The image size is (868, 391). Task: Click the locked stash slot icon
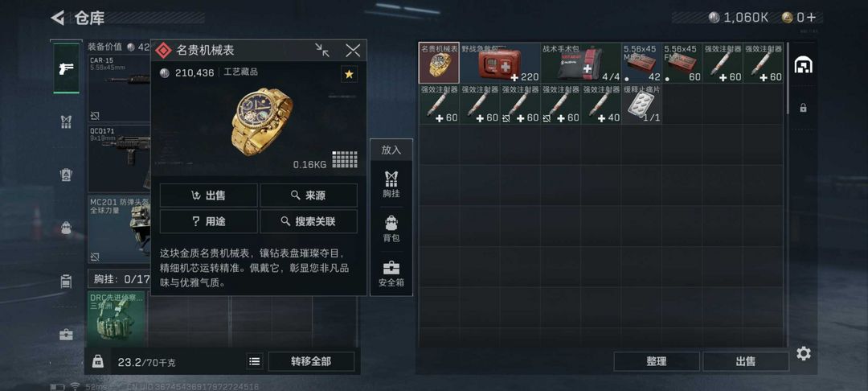(x=803, y=108)
